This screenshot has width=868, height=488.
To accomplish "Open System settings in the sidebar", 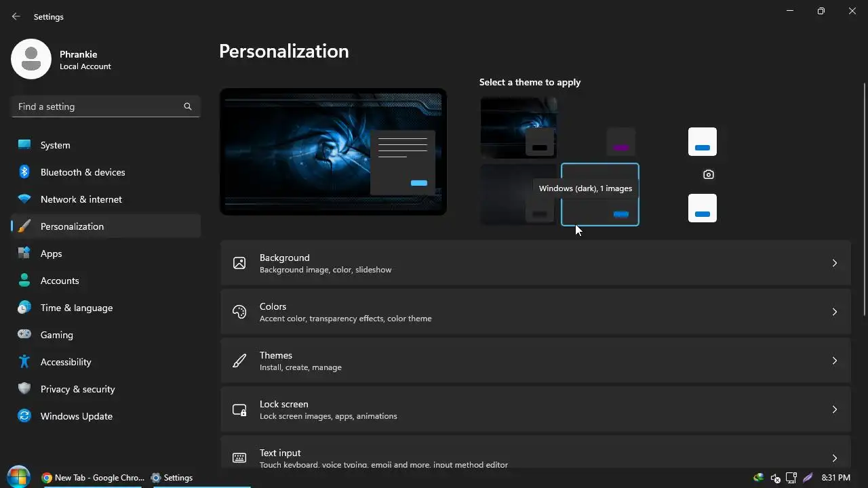I will click(x=106, y=145).
